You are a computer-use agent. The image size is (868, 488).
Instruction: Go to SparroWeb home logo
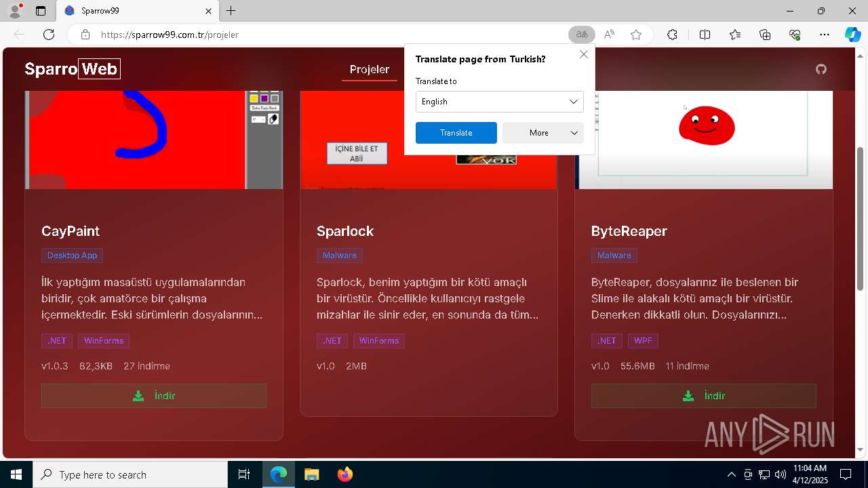[73, 68]
